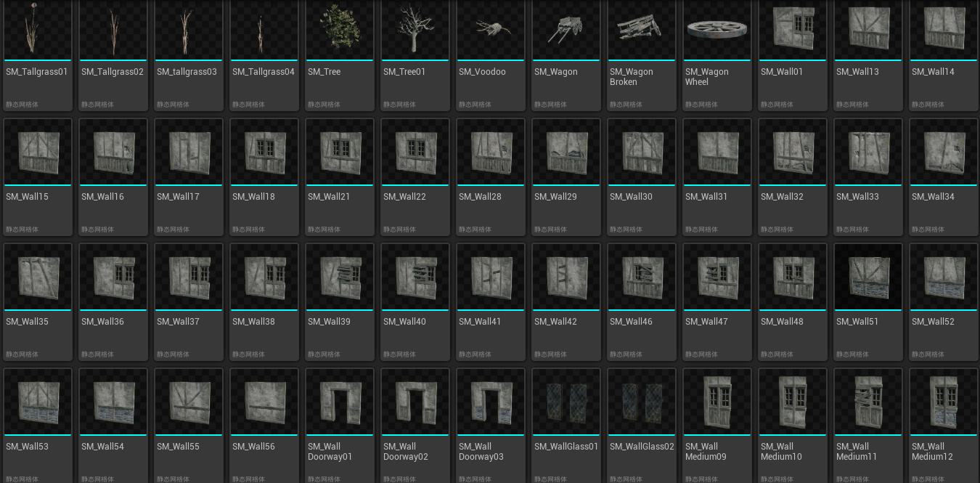This screenshot has height=483, width=980.
Task: Click the SM_Wall40 label
Action: tap(404, 322)
